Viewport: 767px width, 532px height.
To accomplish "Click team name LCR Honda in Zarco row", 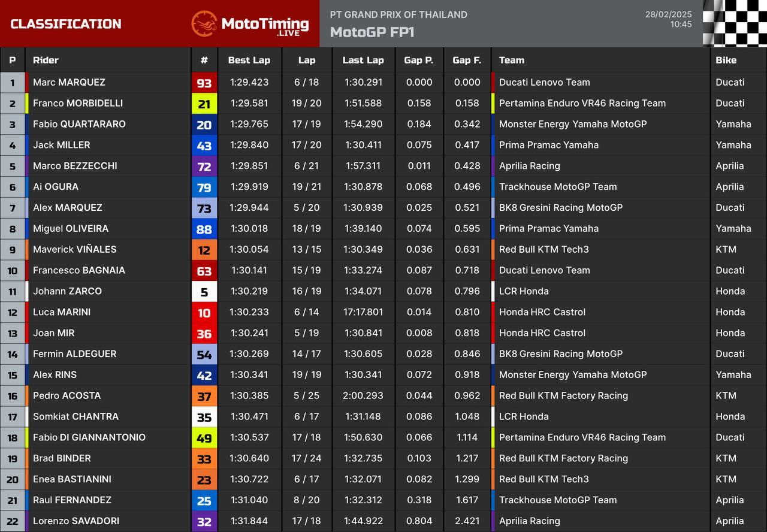I will (524, 291).
